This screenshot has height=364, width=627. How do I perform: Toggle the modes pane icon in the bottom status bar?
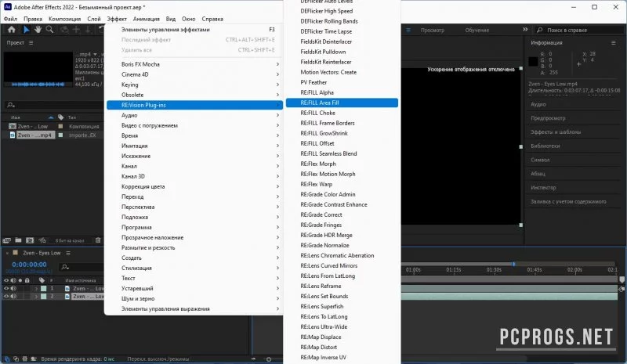point(16,359)
